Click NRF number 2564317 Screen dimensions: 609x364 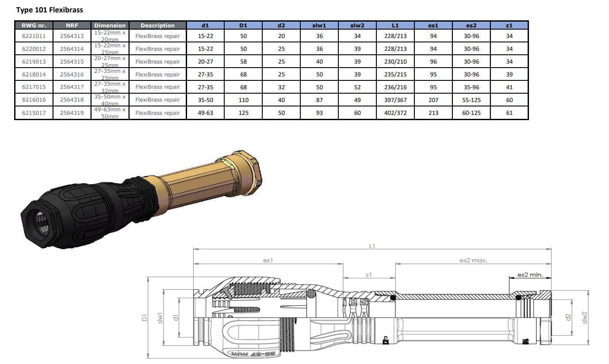(x=72, y=87)
